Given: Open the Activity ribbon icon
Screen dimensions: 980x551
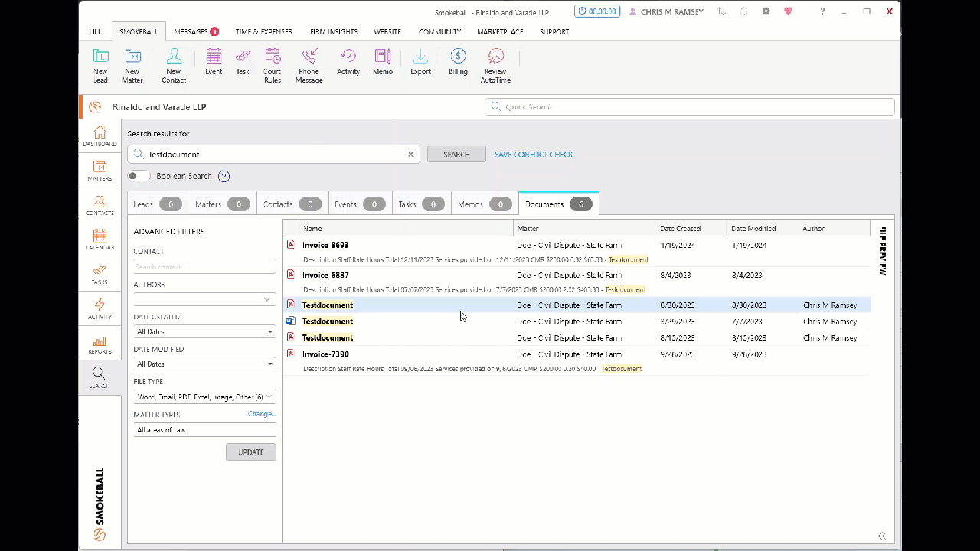Looking at the screenshot, I should tap(348, 62).
